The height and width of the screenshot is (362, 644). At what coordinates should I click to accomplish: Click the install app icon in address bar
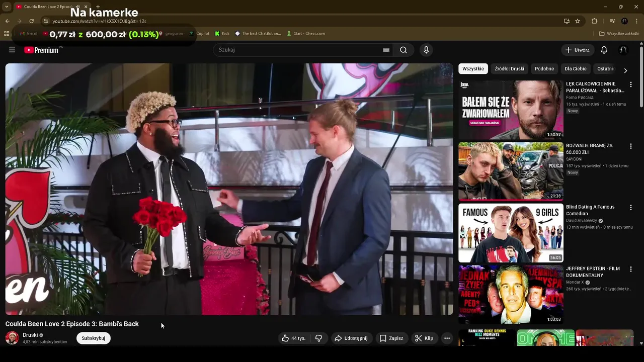567,21
